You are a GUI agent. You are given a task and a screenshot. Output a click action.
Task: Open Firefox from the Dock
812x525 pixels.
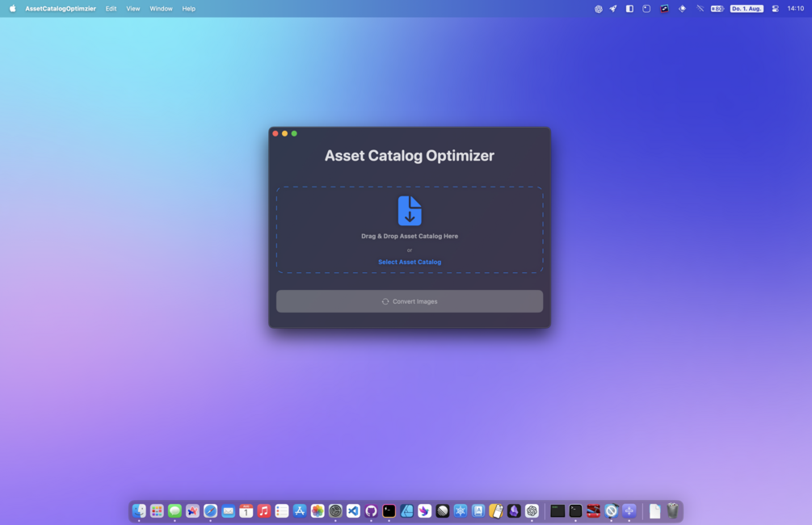[192, 510]
